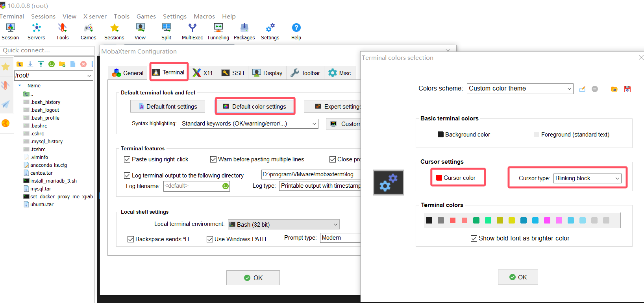Screen dimensions: 644x303
Task: Collapse the Name column tree arrow
Action: pyautogui.click(x=20, y=85)
